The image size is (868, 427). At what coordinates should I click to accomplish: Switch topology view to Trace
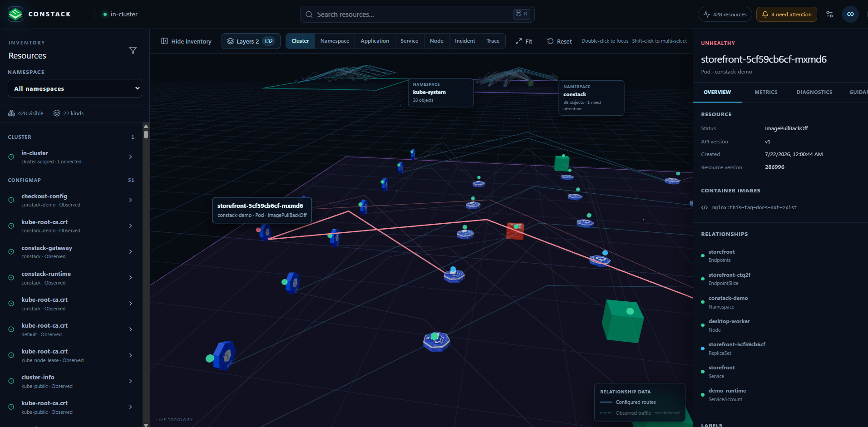click(493, 41)
